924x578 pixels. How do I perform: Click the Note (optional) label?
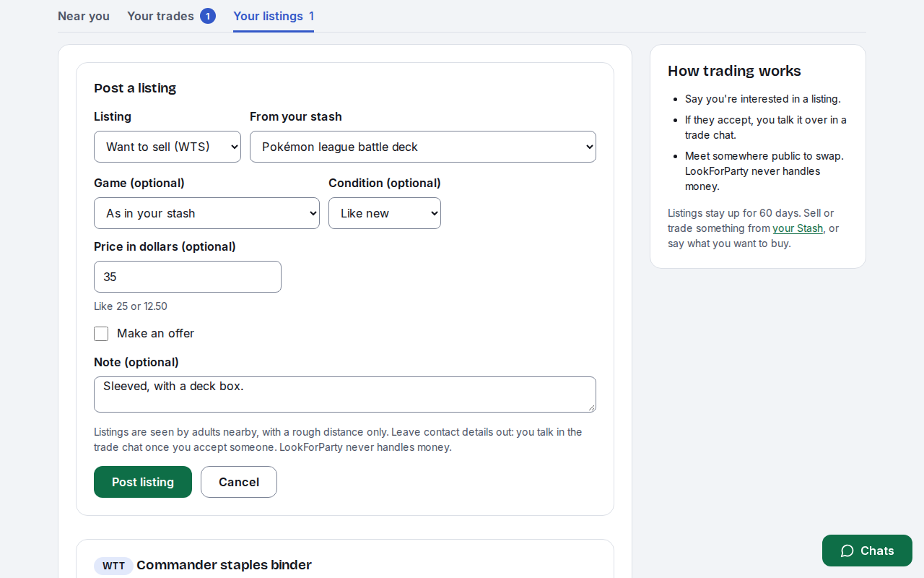click(x=136, y=362)
